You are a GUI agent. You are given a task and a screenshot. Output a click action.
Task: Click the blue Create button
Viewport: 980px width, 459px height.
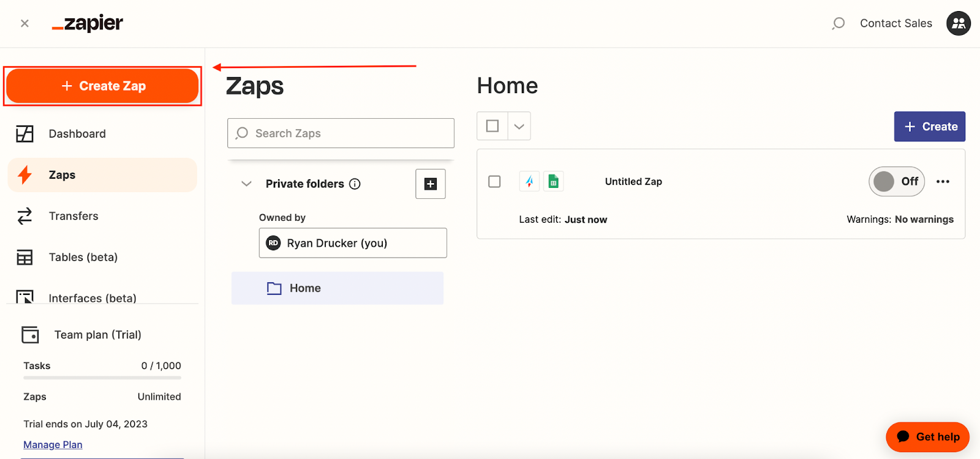click(930, 126)
